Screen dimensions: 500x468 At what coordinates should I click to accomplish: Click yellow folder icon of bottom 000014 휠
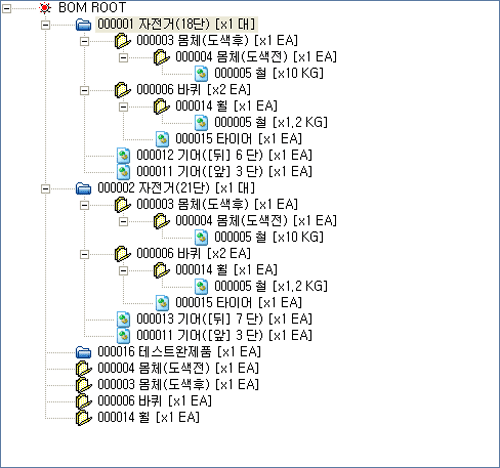[83, 418]
